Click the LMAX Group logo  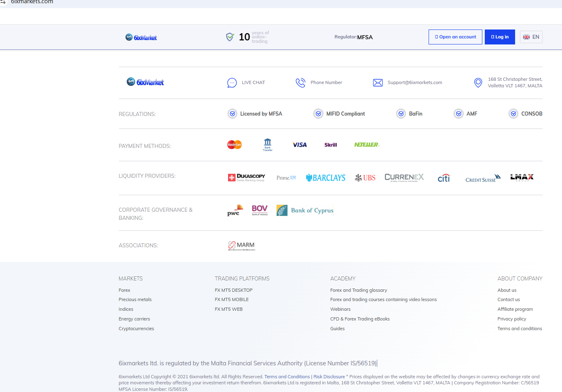[522, 177]
